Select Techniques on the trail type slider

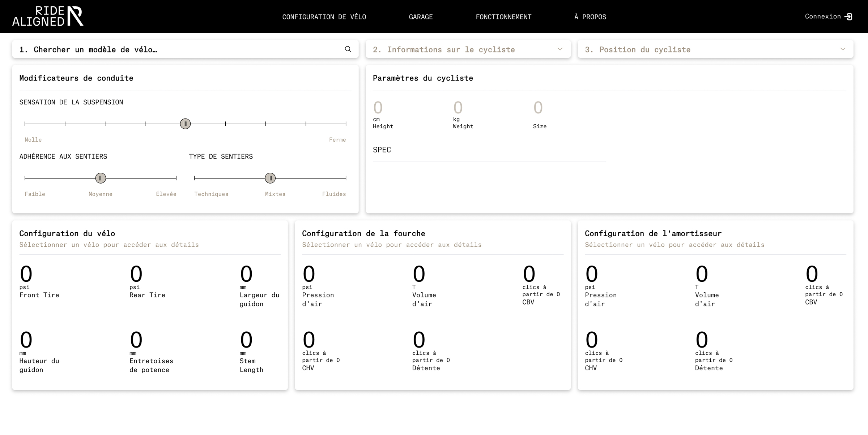tap(195, 178)
